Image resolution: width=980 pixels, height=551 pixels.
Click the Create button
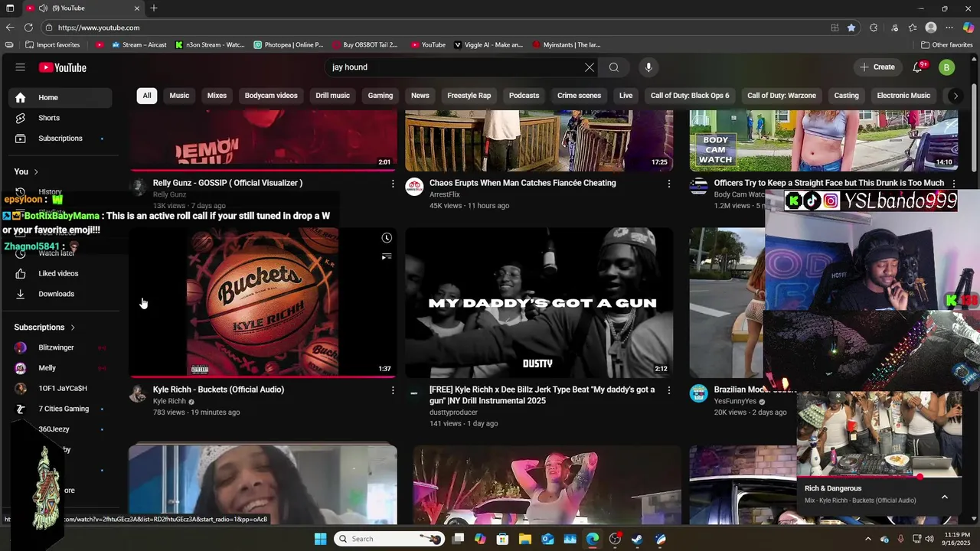point(877,67)
